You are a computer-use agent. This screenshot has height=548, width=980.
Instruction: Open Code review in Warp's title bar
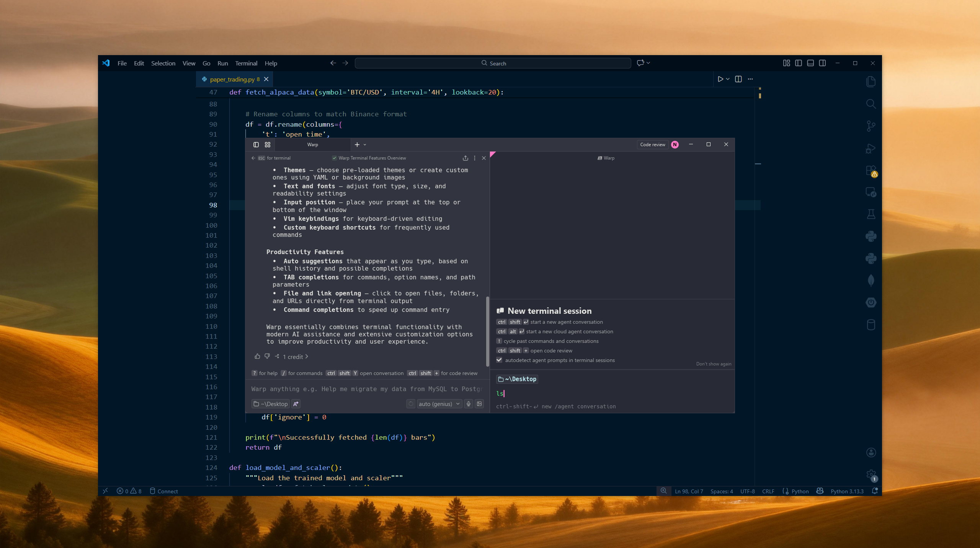pyautogui.click(x=652, y=144)
